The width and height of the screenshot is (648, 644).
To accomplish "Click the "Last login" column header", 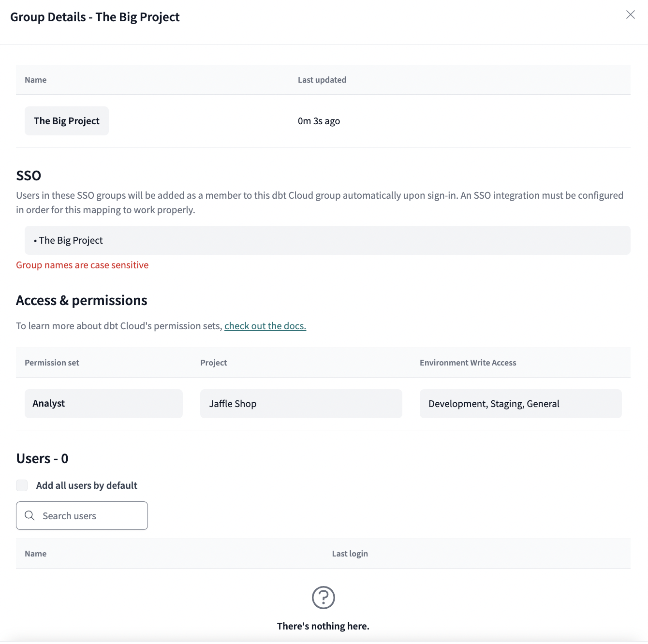I will pos(350,554).
